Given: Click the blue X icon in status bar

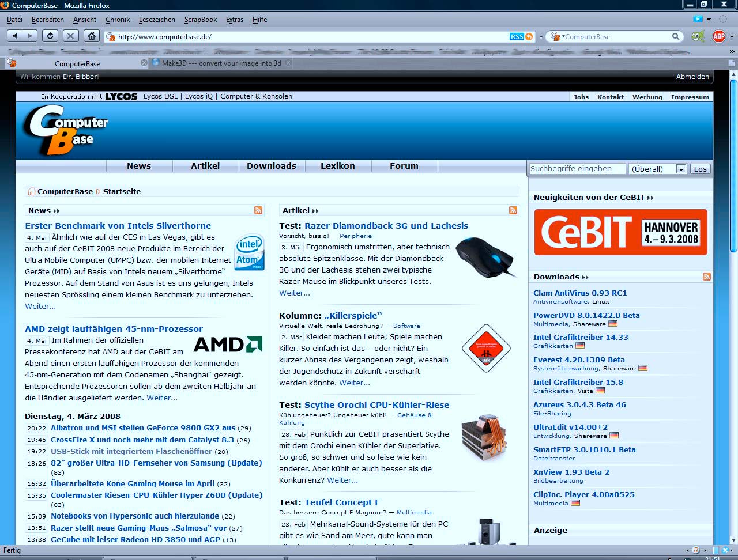Looking at the screenshot, I should point(725,550).
